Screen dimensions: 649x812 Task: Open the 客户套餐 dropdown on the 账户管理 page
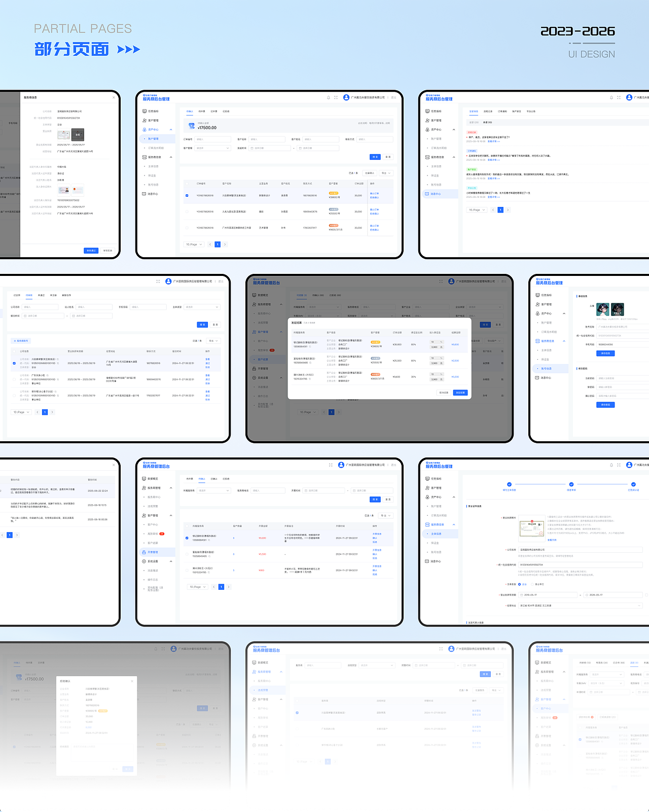(x=212, y=148)
